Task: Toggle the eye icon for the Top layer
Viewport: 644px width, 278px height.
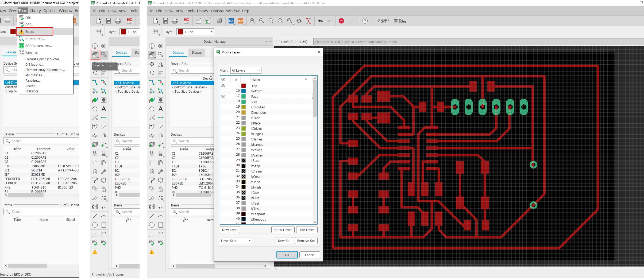Action: pos(223,86)
